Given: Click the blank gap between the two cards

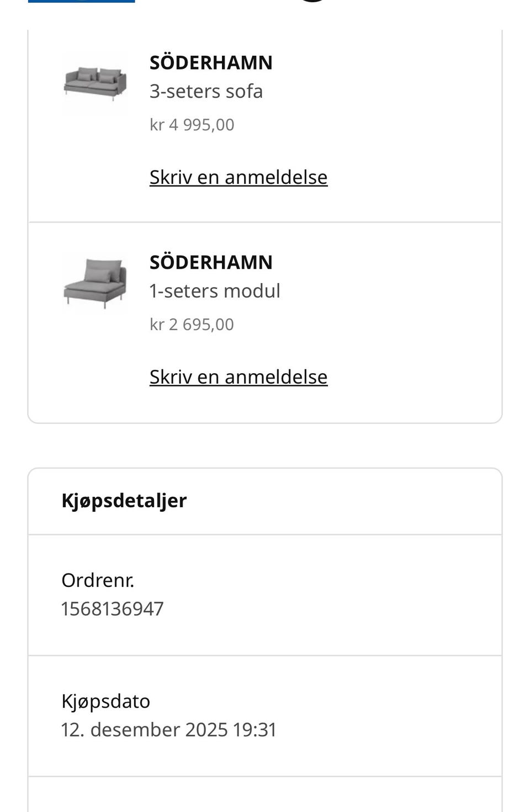Looking at the screenshot, I should point(265,445).
